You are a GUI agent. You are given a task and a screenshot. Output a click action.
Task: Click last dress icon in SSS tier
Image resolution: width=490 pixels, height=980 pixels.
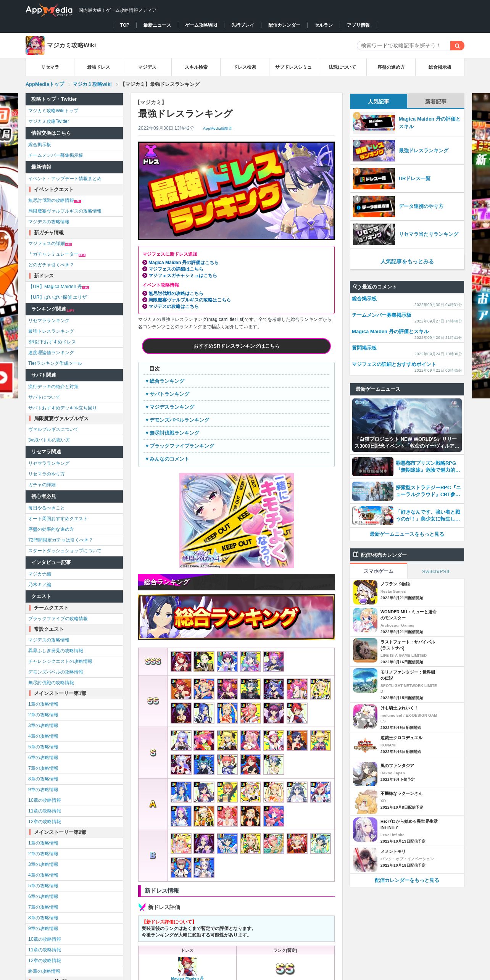(274, 661)
